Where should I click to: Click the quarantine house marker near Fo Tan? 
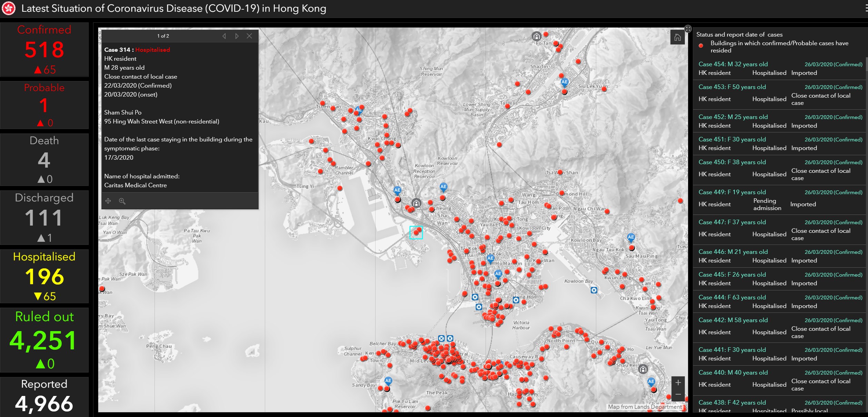pos(536,36)
